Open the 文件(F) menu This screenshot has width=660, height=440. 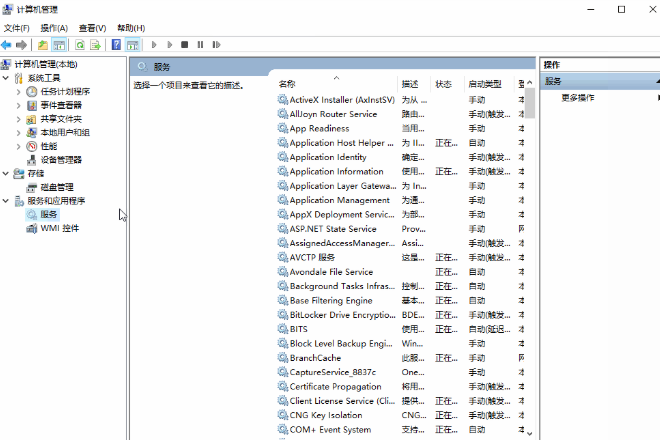[x=17, y=28]
